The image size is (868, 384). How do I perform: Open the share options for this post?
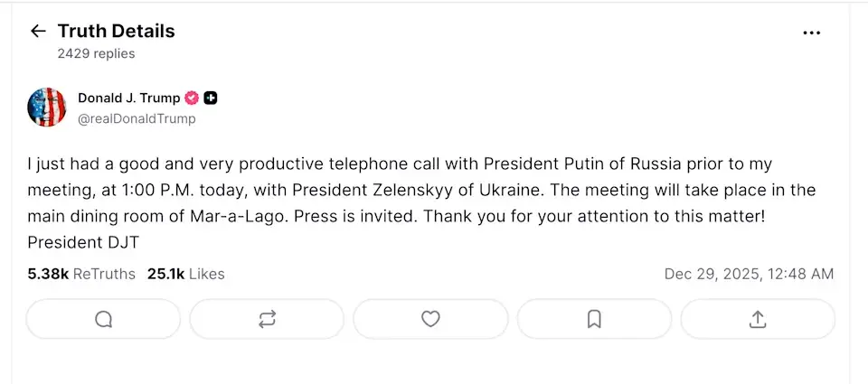(758, 319)
